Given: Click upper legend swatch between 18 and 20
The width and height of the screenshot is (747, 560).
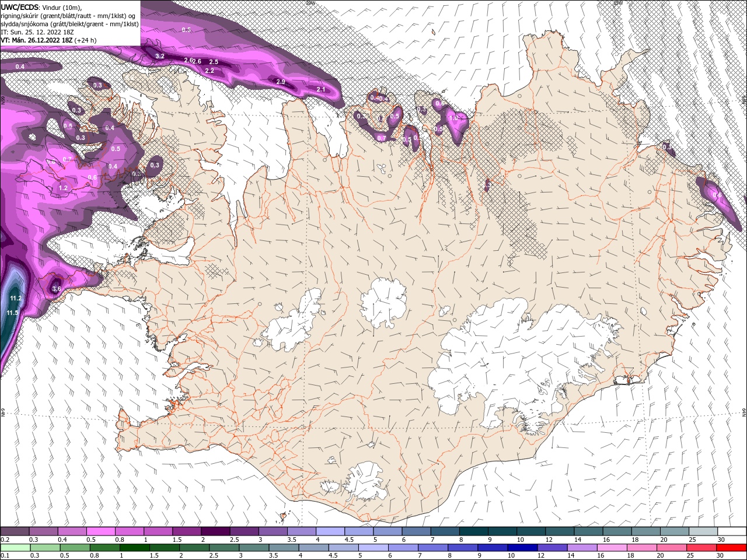Looking at the screenshot, I should 645,531.
